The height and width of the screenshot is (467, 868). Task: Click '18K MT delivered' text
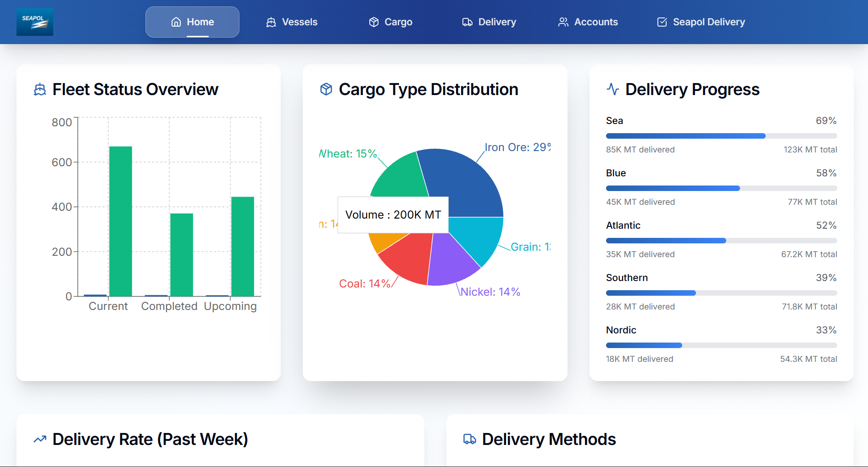(x=640, y=359)
